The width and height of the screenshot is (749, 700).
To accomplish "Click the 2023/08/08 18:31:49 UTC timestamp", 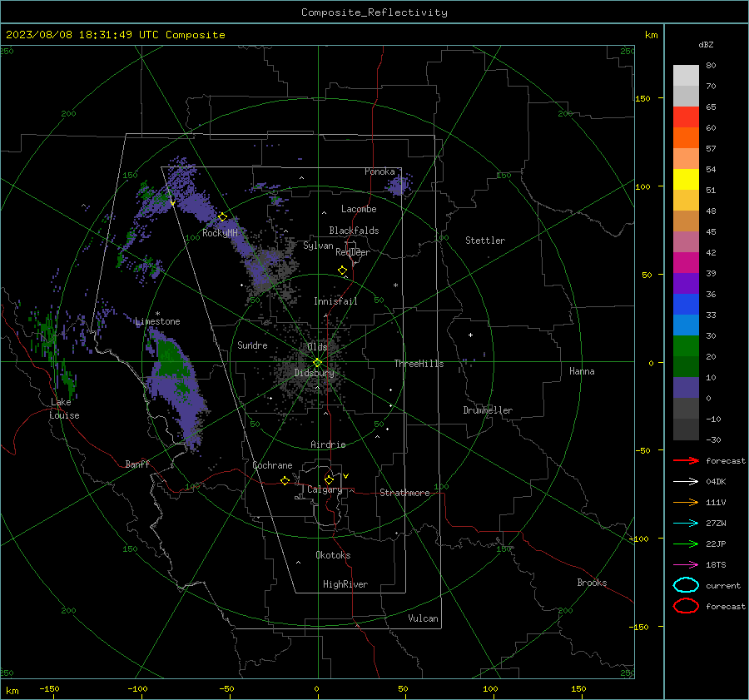I will point(115,35).
